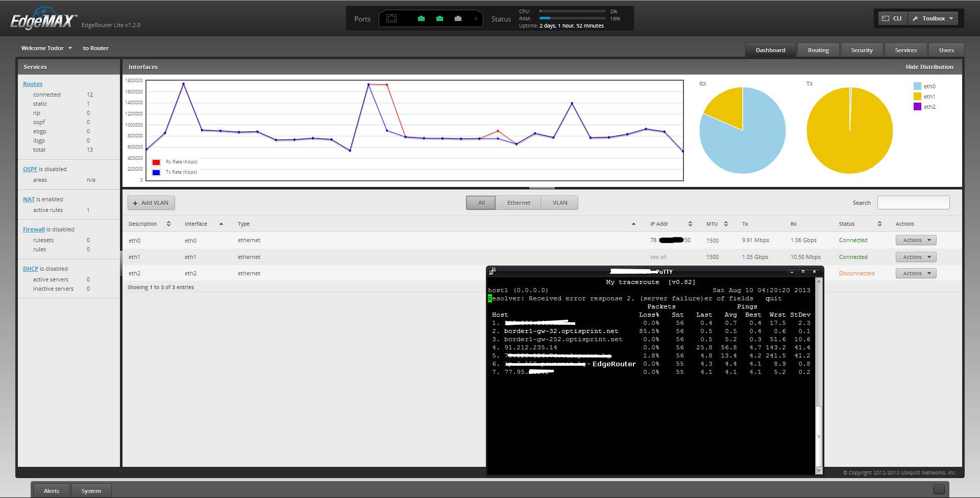This screenshot has width=980, height=498.
Task: Show All interfaces filter
Action: [481, 203]
